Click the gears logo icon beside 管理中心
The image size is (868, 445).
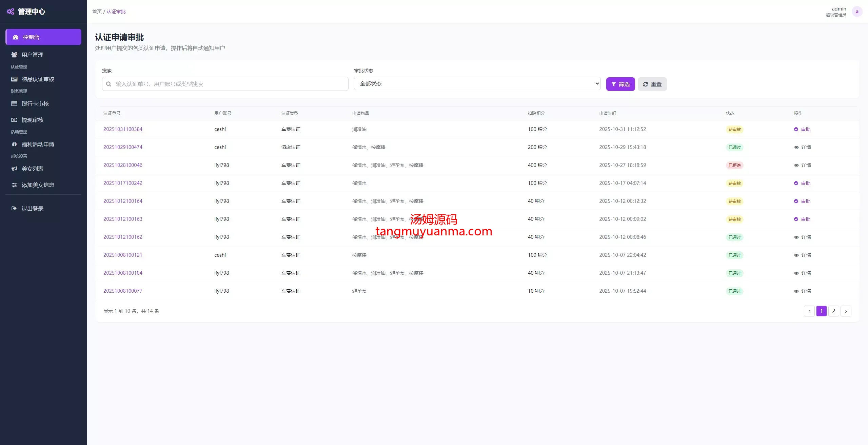point(11,12)
